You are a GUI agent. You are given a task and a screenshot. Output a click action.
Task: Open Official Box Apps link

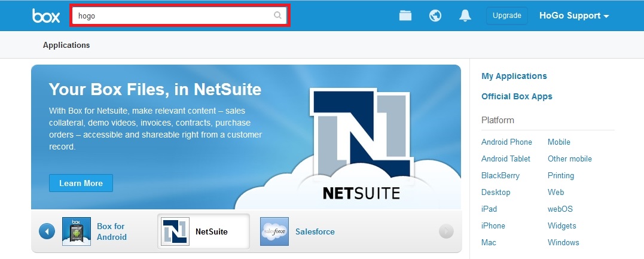pyautogui.click(x=517, y=96)
